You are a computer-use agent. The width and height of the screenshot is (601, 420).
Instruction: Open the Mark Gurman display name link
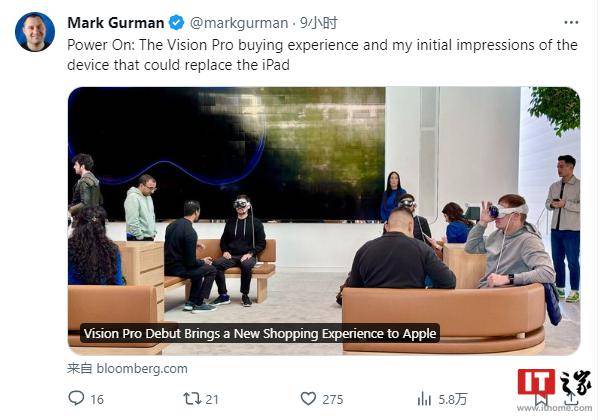point(116,22)
